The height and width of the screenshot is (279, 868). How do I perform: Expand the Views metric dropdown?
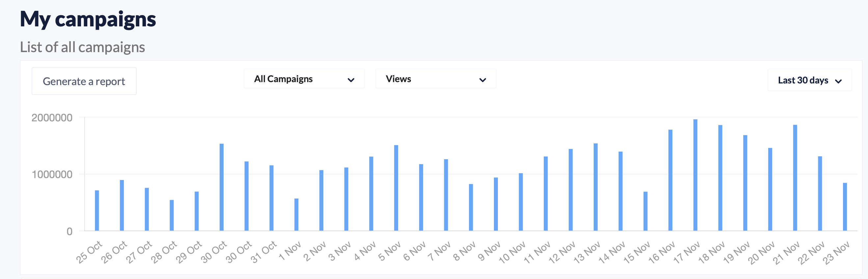pos(435,79)
